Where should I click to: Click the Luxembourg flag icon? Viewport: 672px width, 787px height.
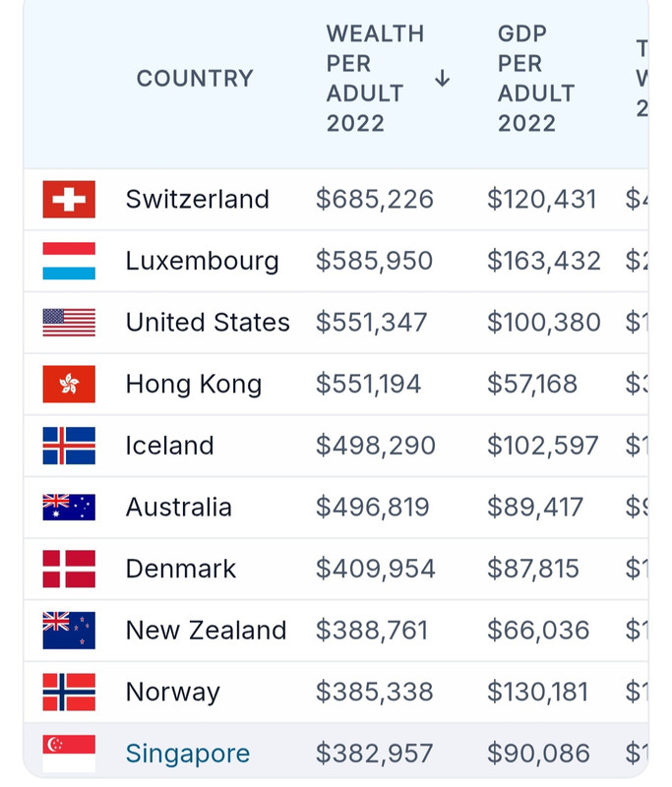tap(69, 261)
